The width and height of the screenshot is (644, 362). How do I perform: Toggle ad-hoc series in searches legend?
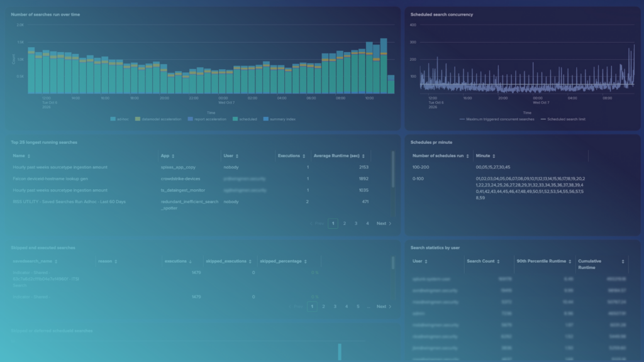tap(119, 119)
